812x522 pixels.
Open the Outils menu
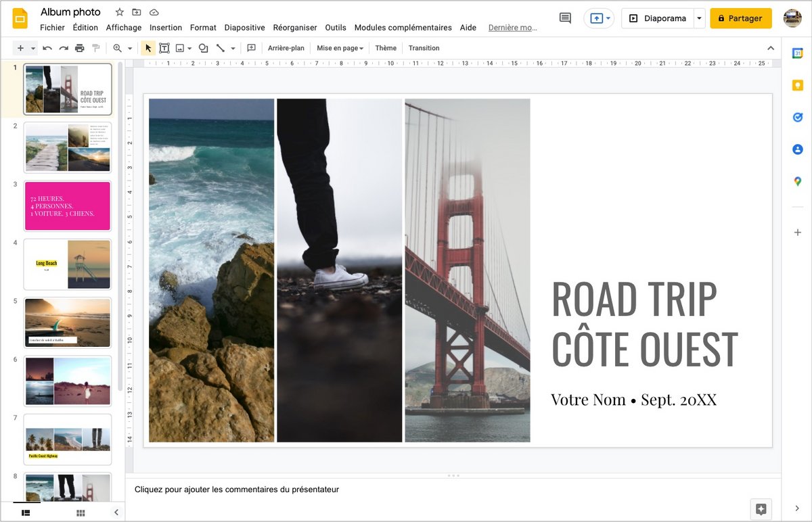pyautogui.click(x=336, y=28)
